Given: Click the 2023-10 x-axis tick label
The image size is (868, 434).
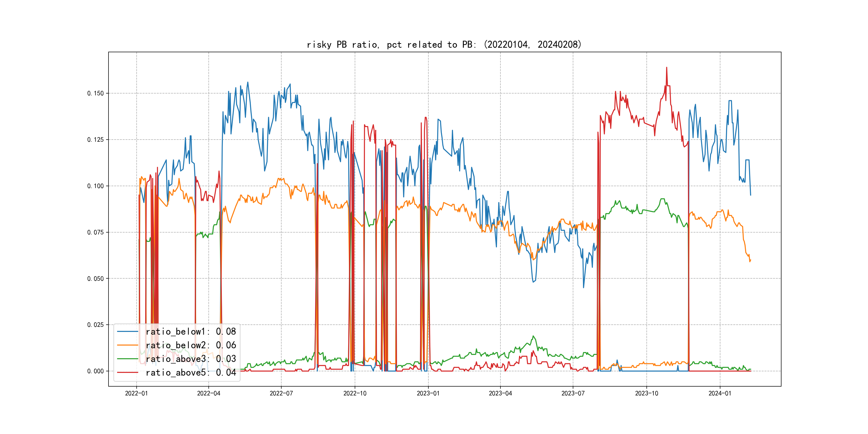Looking at the screenshot, I should 647,393.
